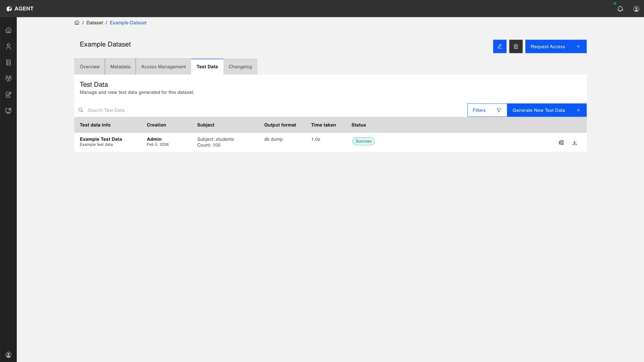This screenshot has height=362, width=644.
Task: Open the Filters dropdown
Action: (487, 110)
